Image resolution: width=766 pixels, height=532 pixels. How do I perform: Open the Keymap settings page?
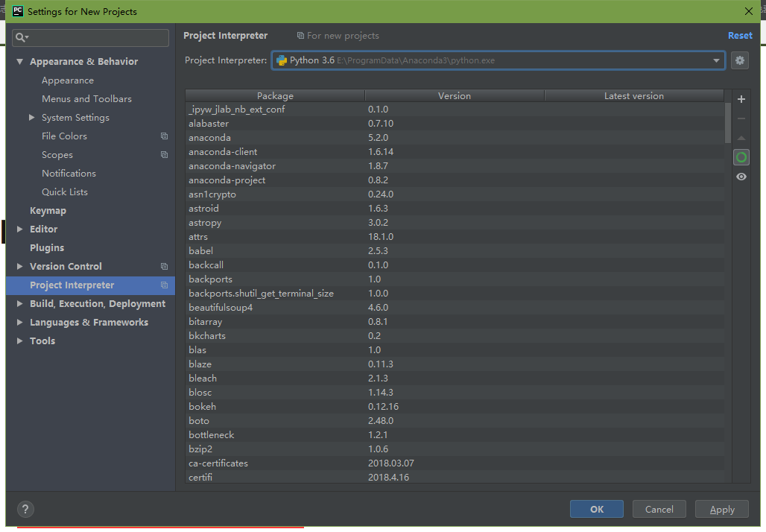(x=48, y=211)
